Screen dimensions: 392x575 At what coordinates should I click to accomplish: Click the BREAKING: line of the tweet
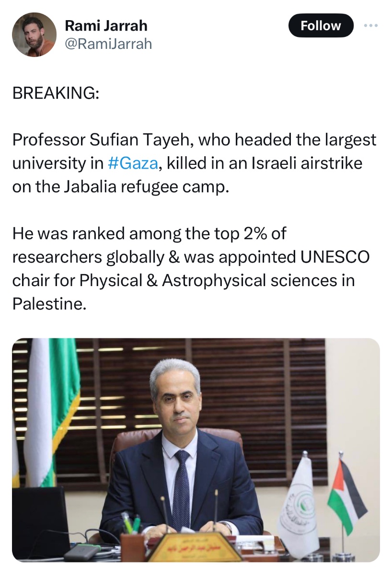[x=56, y=93]
